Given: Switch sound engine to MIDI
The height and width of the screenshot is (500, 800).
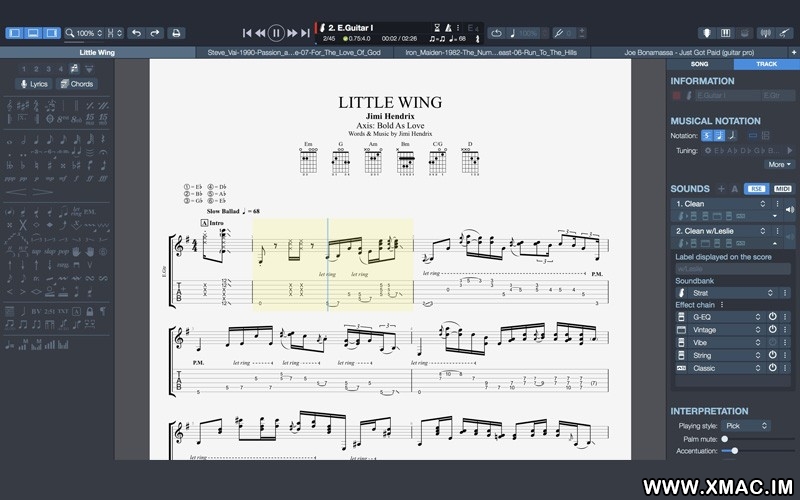Looking at the screenshot, I should pos(782,189).
